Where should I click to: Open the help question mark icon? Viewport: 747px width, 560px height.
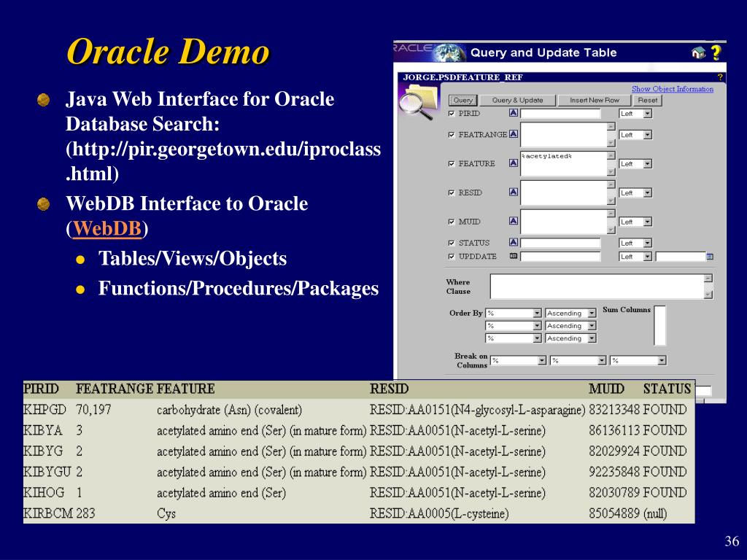[716, 52]
